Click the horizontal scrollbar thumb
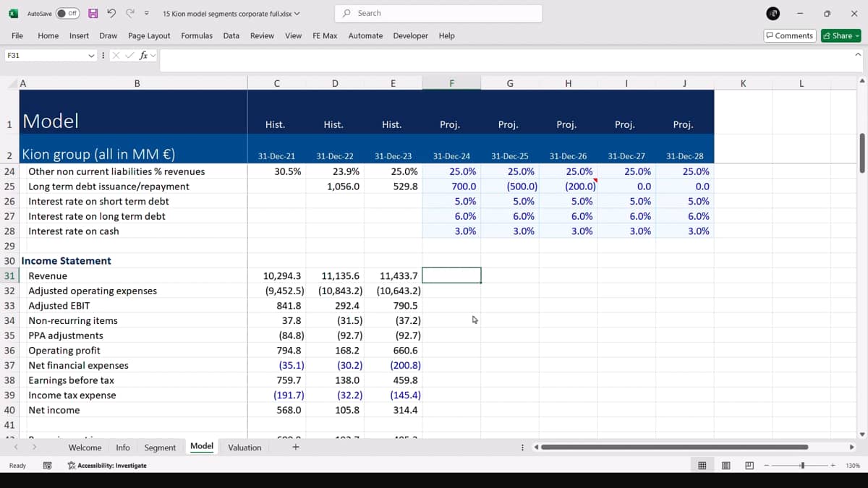 (674, 447)
